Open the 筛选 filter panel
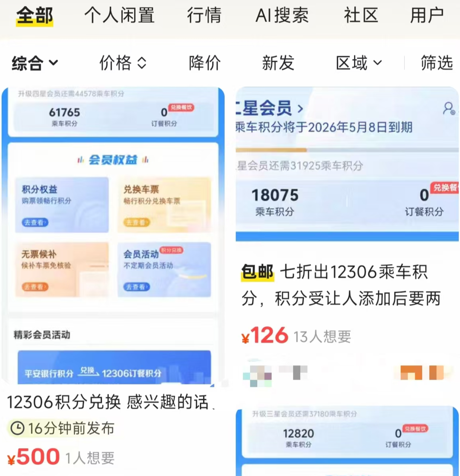The image size is (460, 476). point(437,63)
